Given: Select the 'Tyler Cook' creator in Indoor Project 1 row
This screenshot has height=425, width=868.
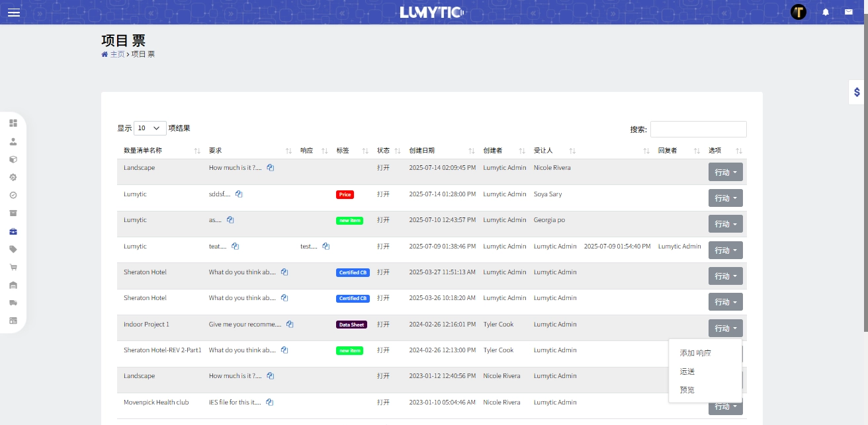Looking at the screenshot, I should click(x=498, y=325).
